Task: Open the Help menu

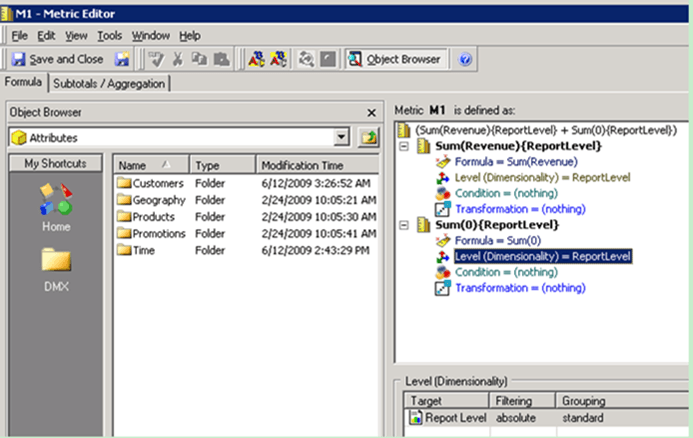Action: pyautogui.click(x=190, y=36)
